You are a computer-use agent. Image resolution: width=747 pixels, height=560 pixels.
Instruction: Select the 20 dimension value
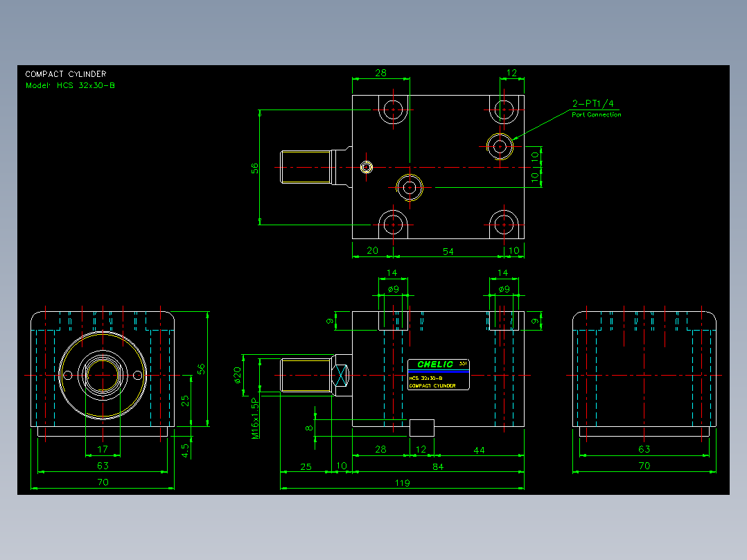pyautogui.click(x=373, y=250)
